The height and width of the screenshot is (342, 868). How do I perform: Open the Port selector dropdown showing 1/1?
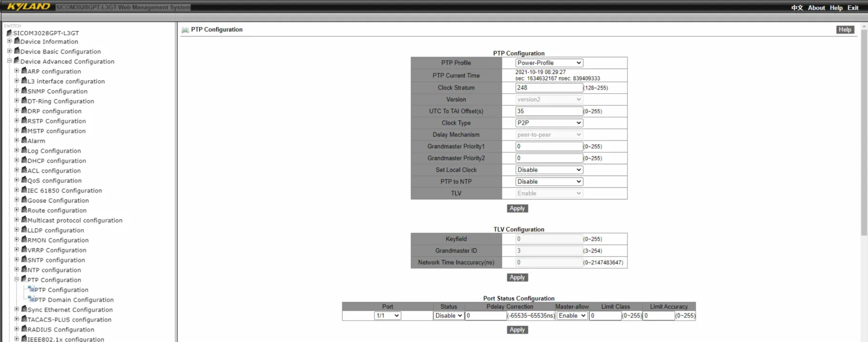[x=388, y=316]
